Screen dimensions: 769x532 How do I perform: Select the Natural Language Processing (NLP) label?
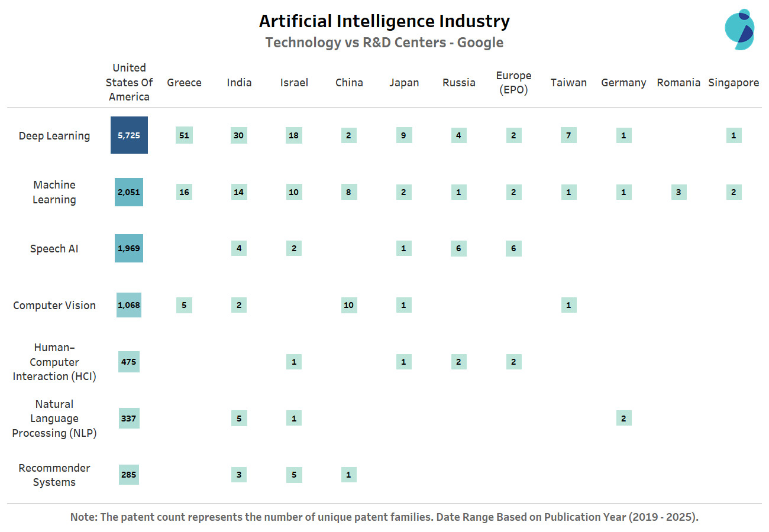click(54, 419)
